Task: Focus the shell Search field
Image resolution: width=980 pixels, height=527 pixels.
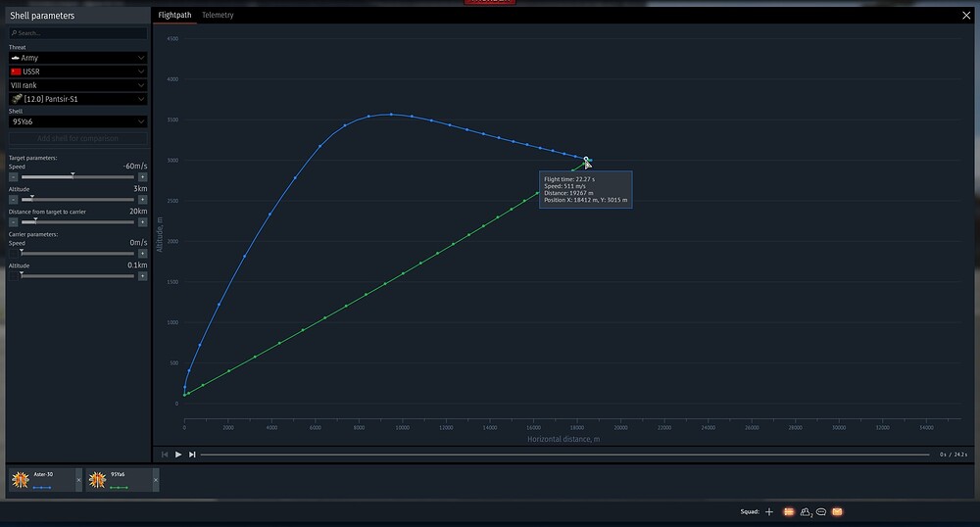Action: tap(78, 33)
